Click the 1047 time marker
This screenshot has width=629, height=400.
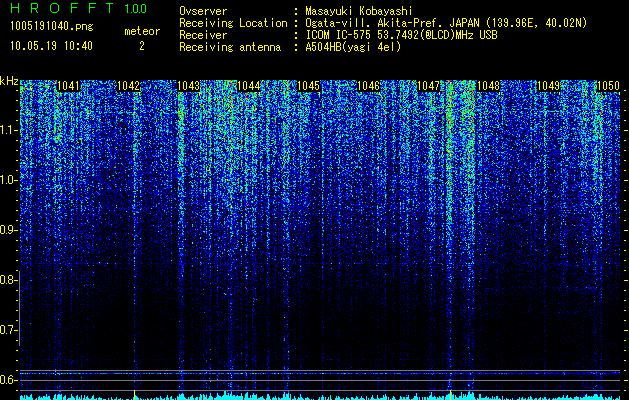pos(428,86)
